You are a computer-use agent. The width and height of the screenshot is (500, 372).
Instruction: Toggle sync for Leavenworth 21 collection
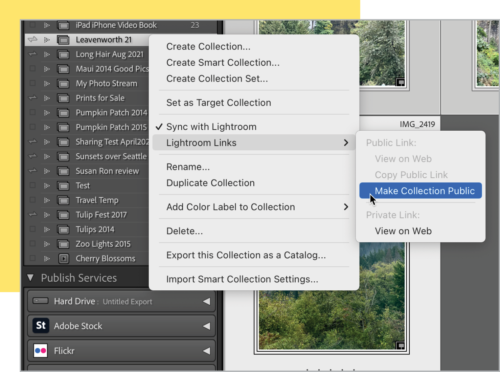tap(33, 40)
